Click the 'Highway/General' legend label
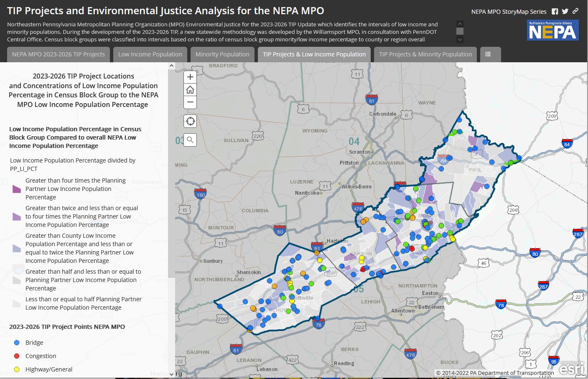Viewport: 588px width, 379px height. [49, 369]
